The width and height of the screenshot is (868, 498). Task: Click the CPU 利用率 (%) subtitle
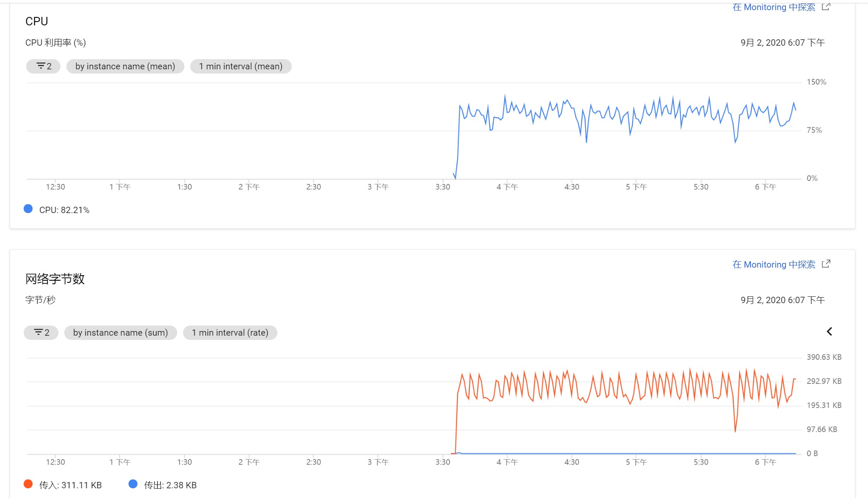pos(55,43)
